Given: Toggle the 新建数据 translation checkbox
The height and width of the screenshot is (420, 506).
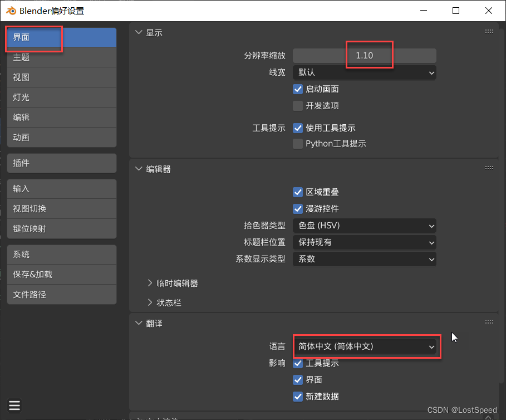Looking at the screenshot, I should (x=298, y=397).
